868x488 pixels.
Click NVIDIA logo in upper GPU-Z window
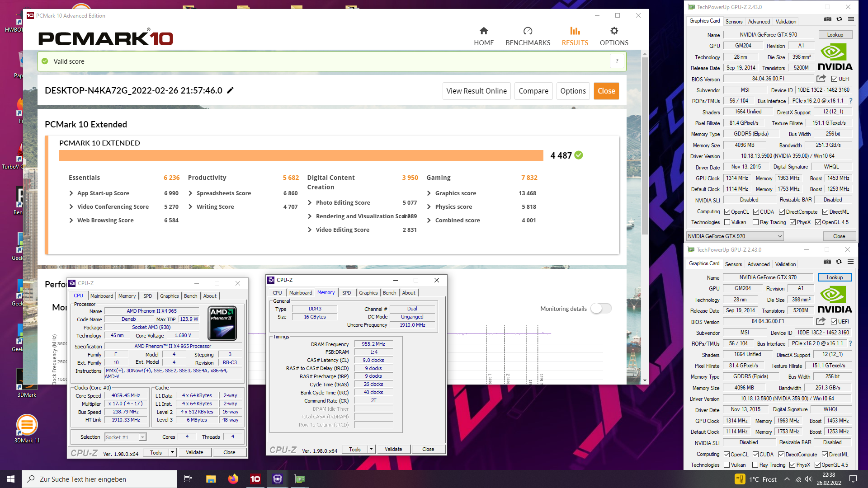(835, 57)
